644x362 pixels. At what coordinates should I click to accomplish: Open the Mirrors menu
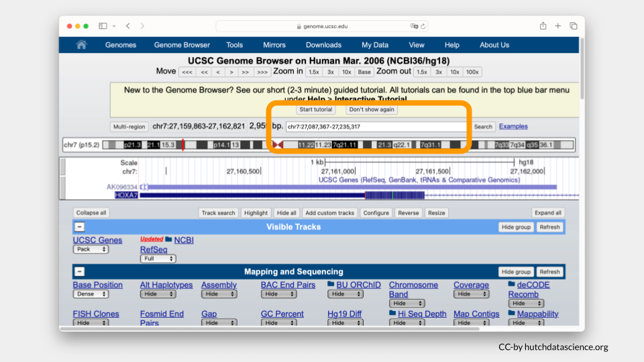pos(274,45)
